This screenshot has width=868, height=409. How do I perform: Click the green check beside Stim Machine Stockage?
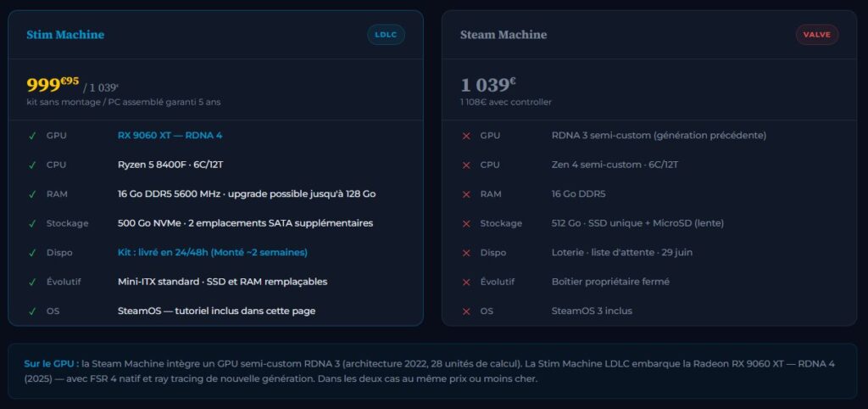[x=32, y=223]
